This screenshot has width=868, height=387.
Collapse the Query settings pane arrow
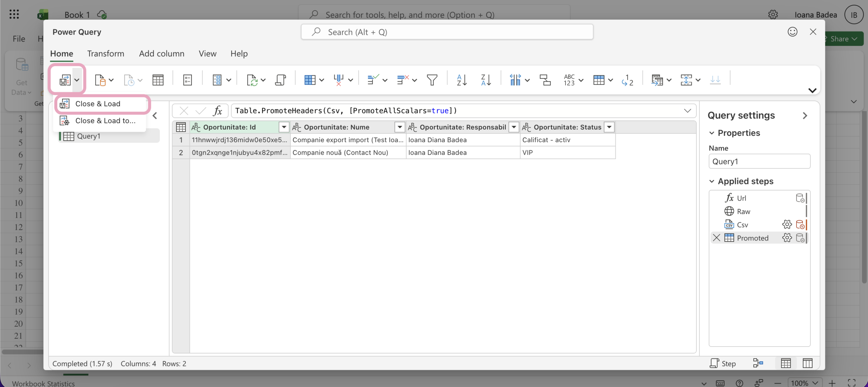tap(805, 115)
